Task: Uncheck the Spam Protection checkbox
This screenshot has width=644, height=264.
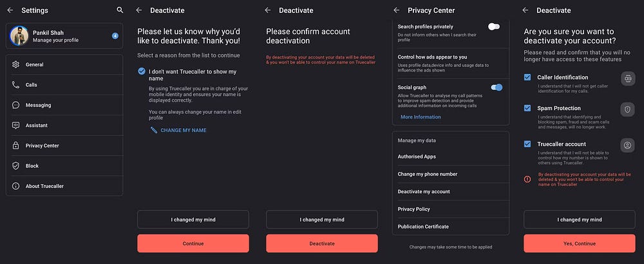Action: [x=527, y=108]
